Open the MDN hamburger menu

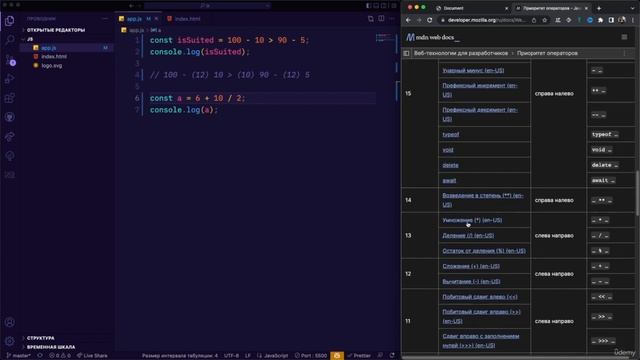624,37
